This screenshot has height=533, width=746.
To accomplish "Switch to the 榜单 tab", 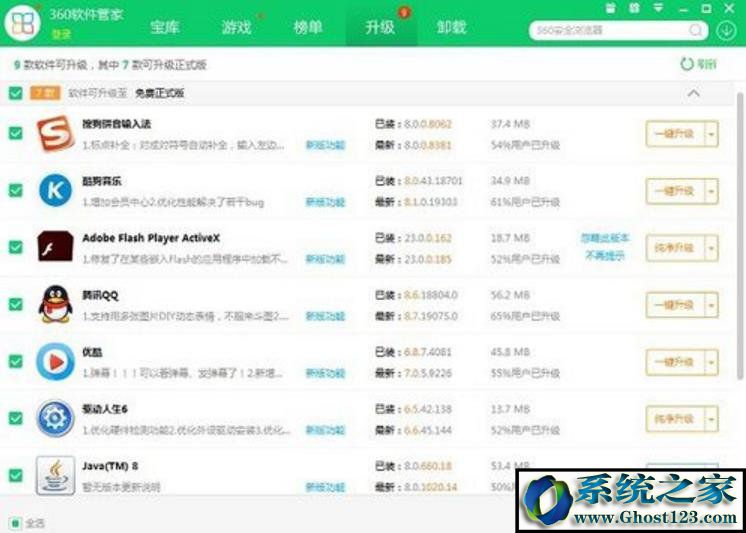I will pos(308,27).
